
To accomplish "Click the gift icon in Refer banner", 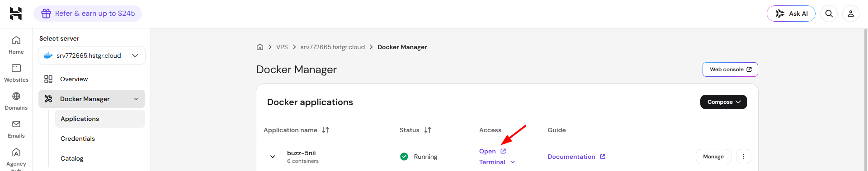I will pos(46,14).
